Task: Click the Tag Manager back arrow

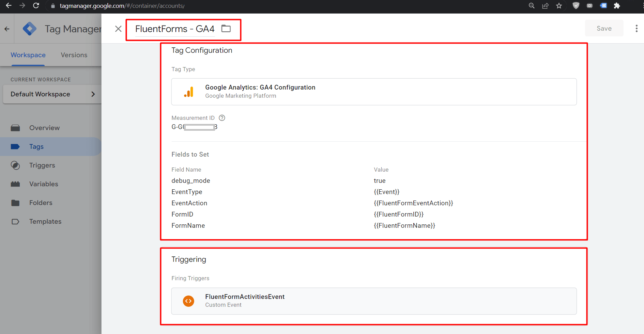Action: (7, 29)
